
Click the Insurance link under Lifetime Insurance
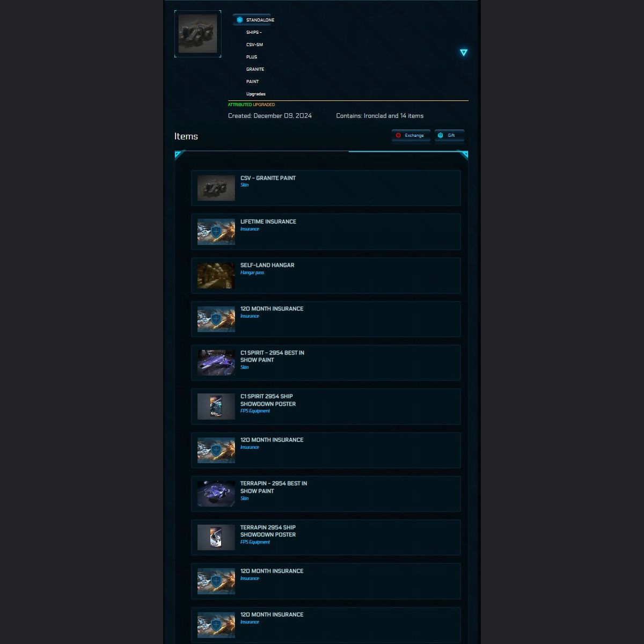pyautogui.click(x=250, y=229)
